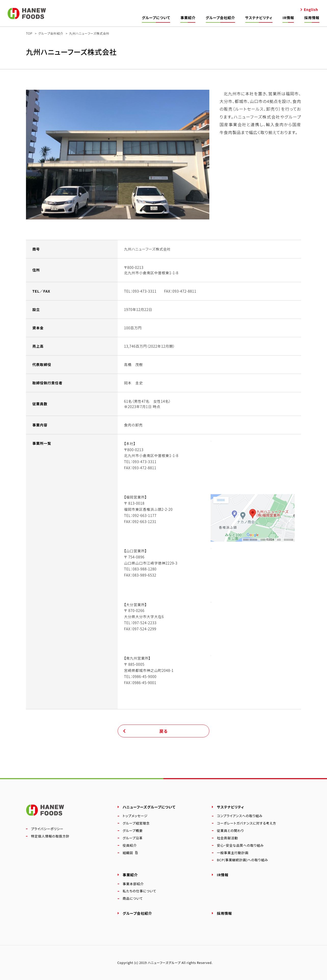327x980 pixels.
Task: Open 組織図 PDF footer link
Action: click(130, 853)
